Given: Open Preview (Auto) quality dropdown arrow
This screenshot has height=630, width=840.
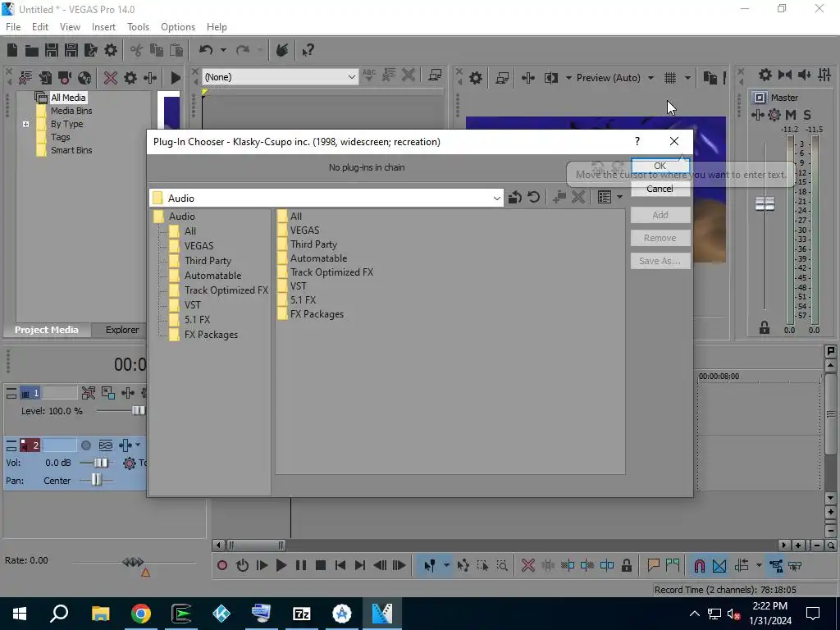Looking at the screenshot, I should pos(651,78).
